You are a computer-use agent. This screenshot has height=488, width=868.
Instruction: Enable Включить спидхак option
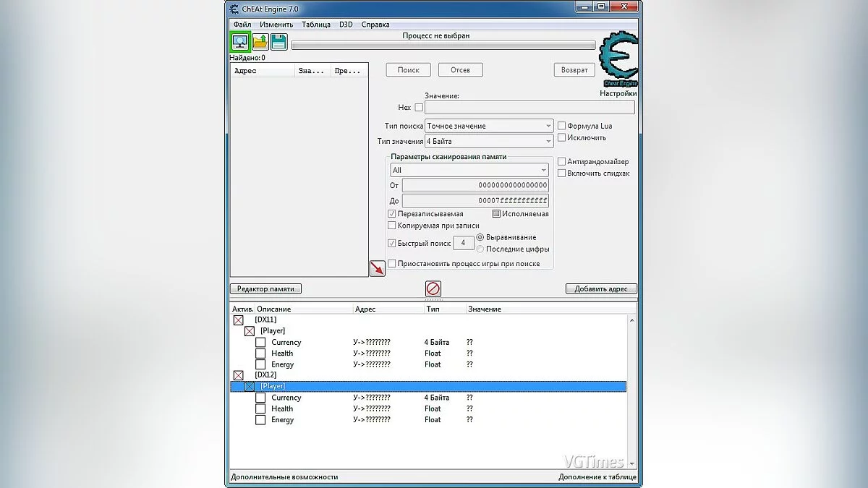(x=562, y=174)
